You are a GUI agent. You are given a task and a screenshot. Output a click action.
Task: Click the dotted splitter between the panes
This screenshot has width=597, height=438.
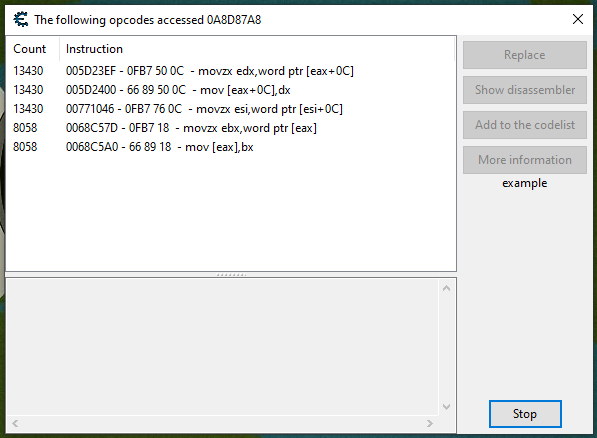point(231,275)
